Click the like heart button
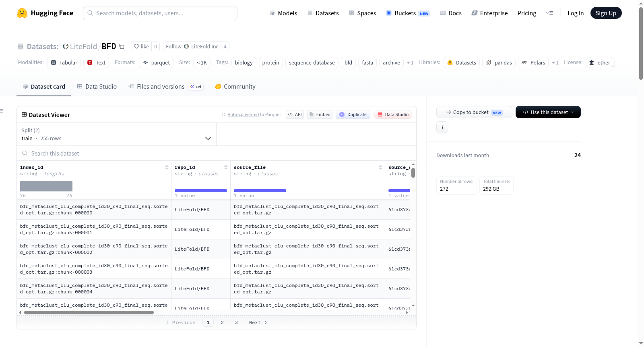This screenshot has height=347, width=644. [141, 46]
